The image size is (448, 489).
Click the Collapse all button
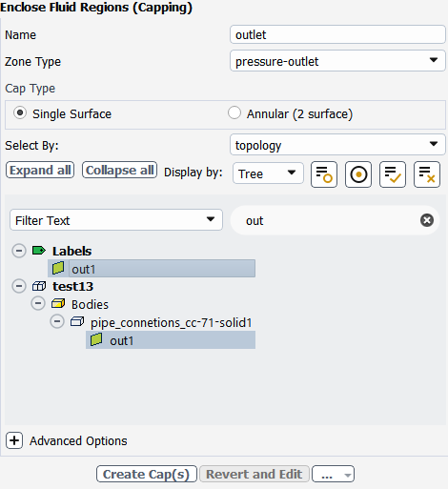tap(119, 170)
